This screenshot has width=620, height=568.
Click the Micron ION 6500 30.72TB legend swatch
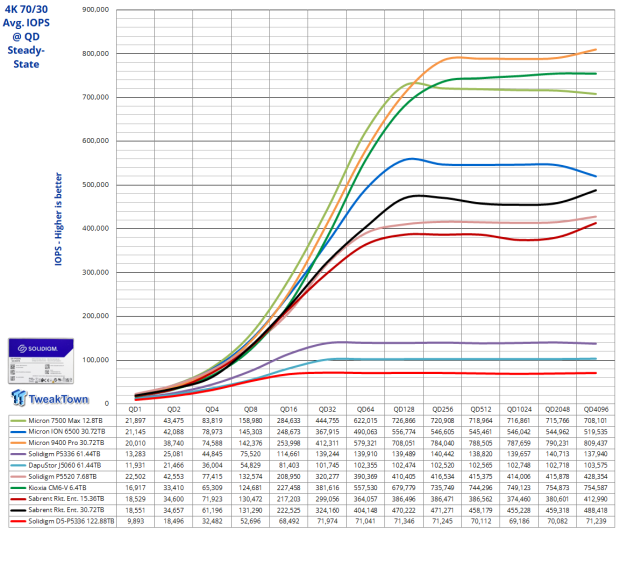pos(19,432)
